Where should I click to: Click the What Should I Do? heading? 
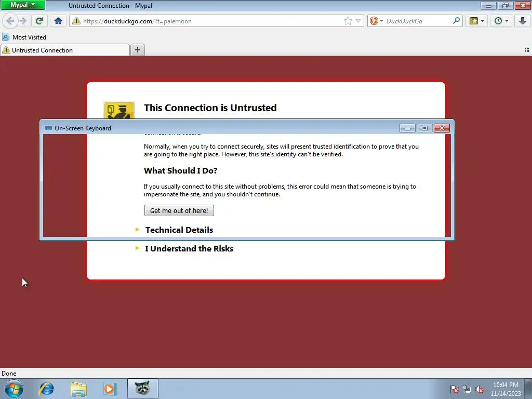pos(180,170)
